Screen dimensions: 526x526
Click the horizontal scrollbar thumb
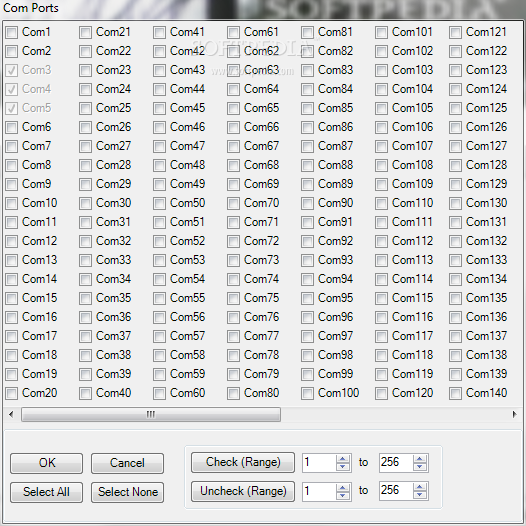pos(151,415)
